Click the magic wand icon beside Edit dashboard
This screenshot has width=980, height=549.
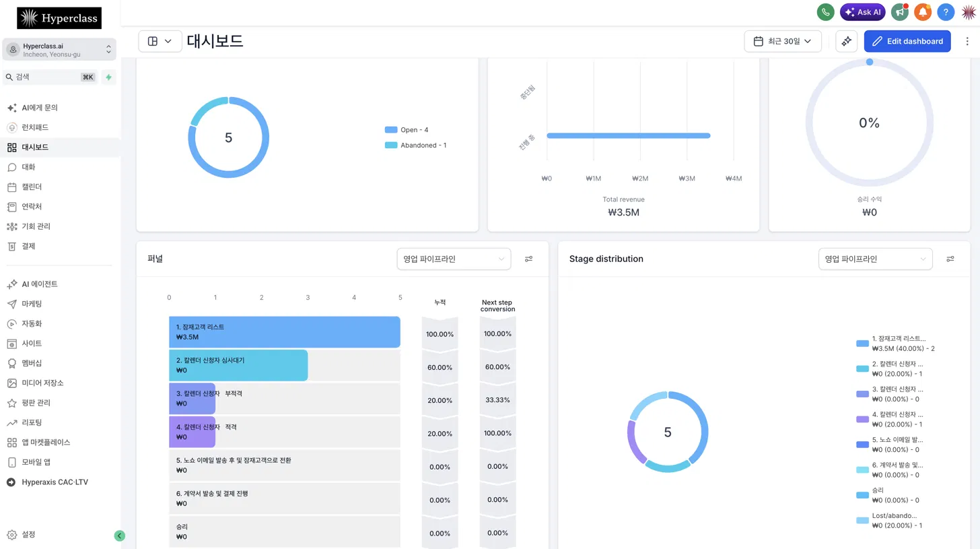[847, 41]
